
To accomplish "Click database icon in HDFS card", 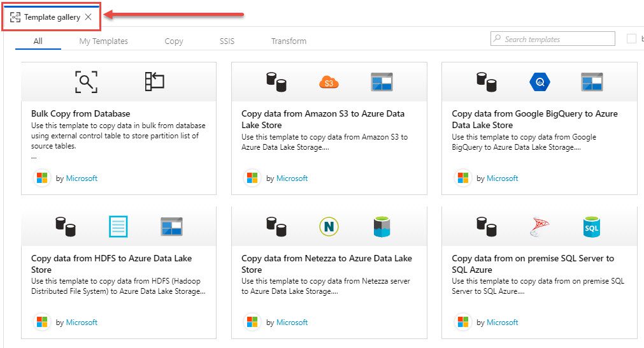I will tap(66, 227).
